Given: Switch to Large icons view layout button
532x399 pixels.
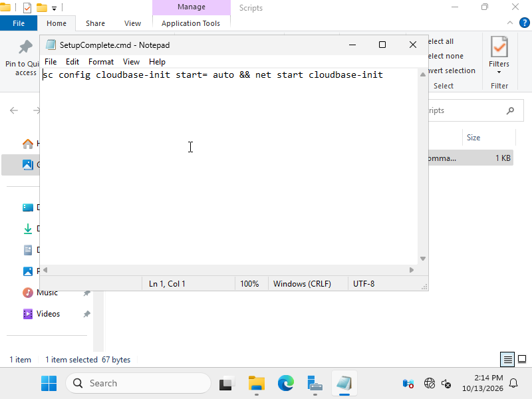Looking at the screenshot, I should point(522,359).
